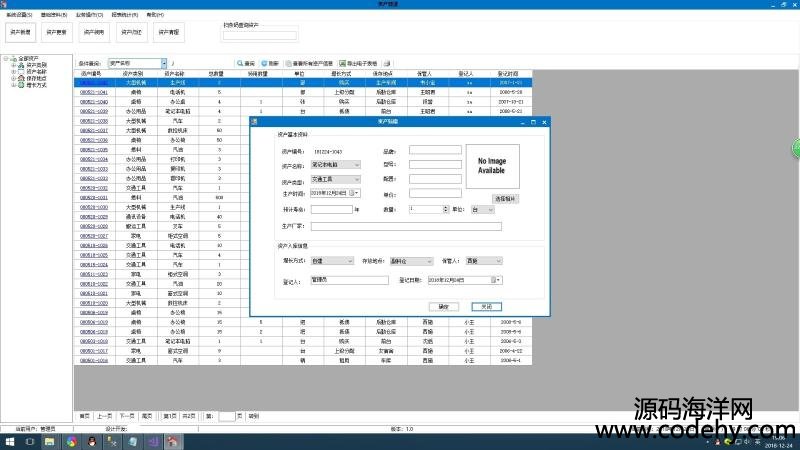Click the 转到 go-to-page button
Screen dimensions: 800x450
coord(254,416)
